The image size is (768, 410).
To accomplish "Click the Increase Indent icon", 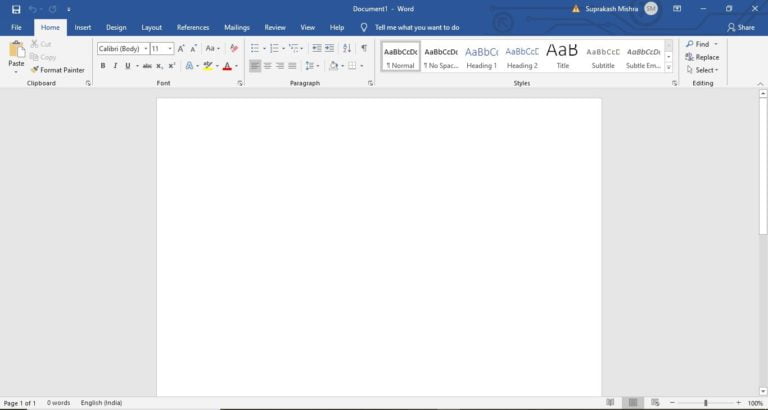I will coord(330,48).
